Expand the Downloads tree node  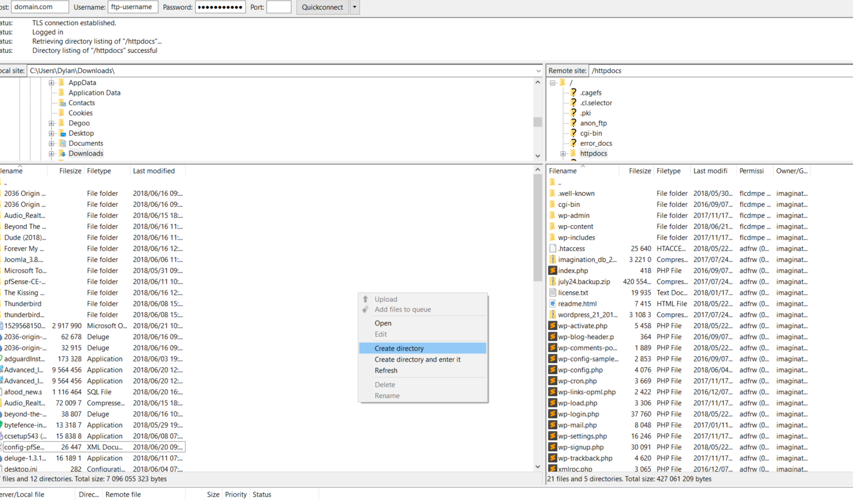coord(51,153)
